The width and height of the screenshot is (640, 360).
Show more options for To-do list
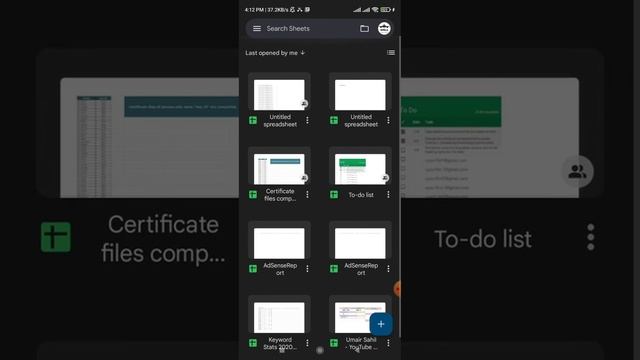[x=388, y=195]
